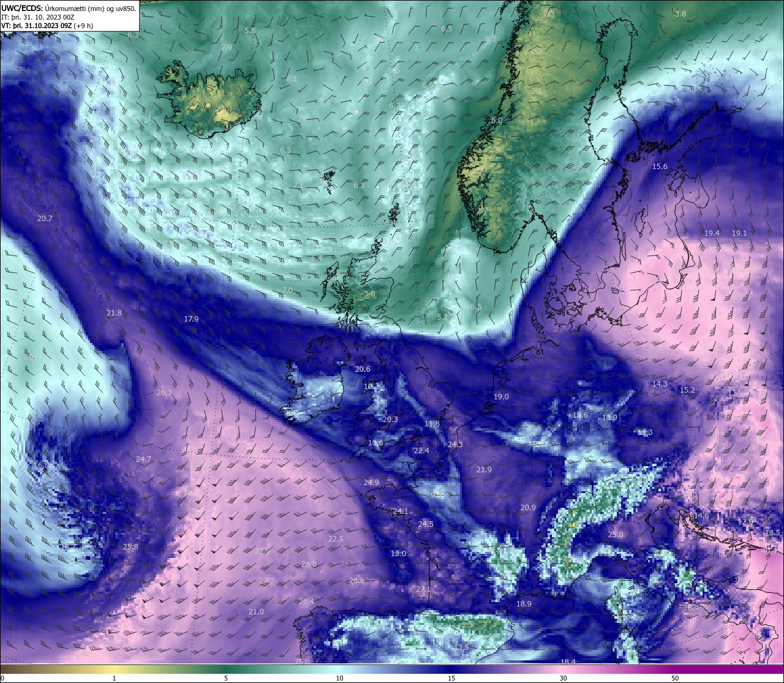Click the 18.9 value label
This screenshot has height=683, width=784.
(x=524, y=603)
